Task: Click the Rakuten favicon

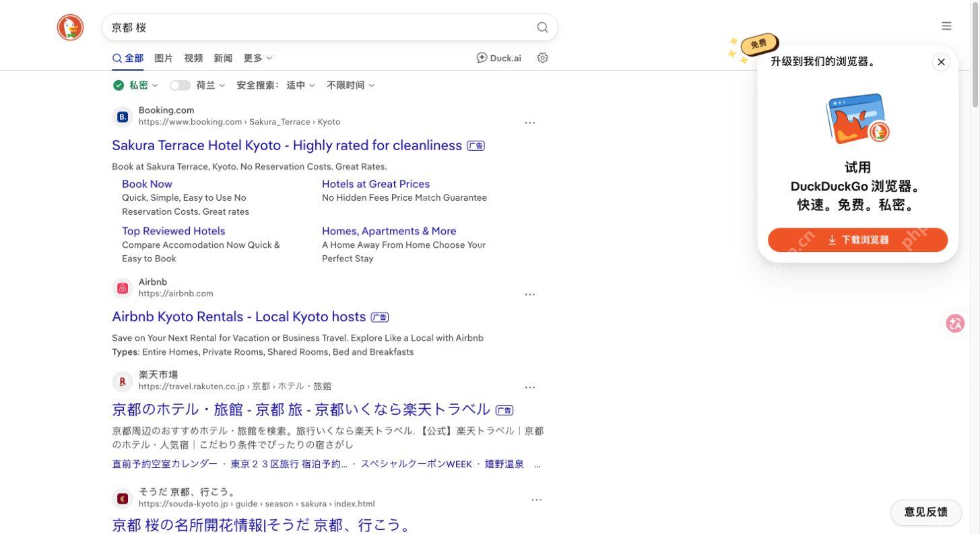Action: [123, 381]
